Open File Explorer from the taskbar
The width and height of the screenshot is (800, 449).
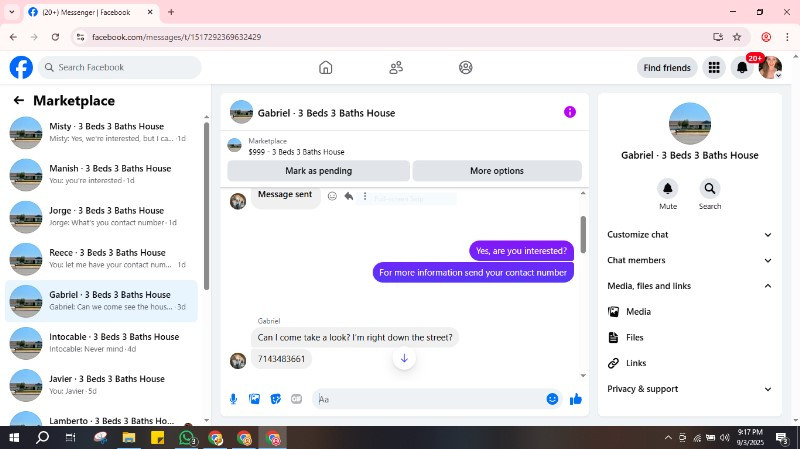[x=129, y=438]
